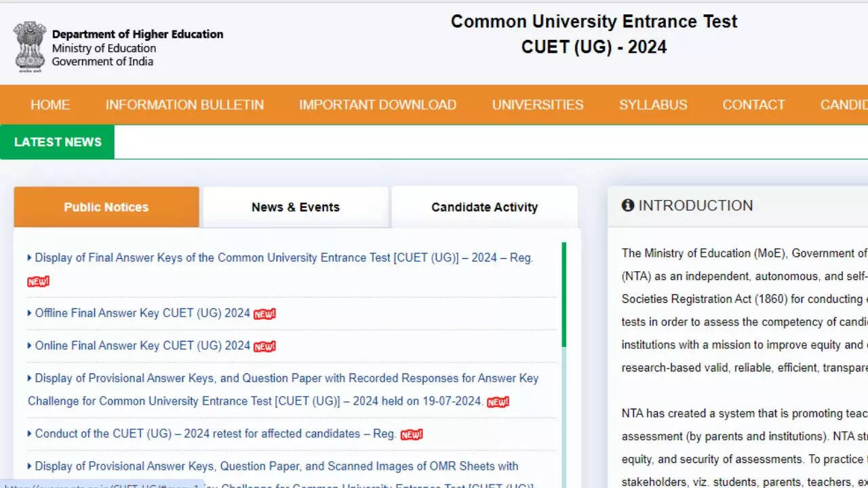Click NEW badge after held on 19-07-2024 notice
Image resolution: width=868 pixels, height=488 pixels.
pos(498,402)
